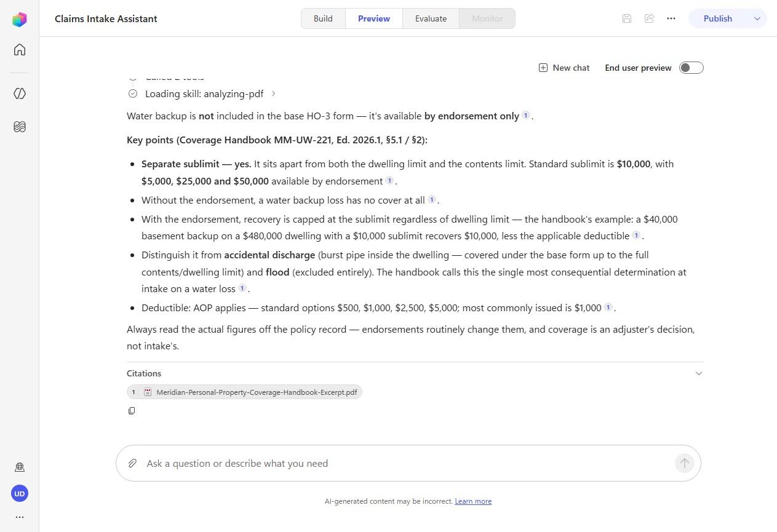Expand the Loading skill analyzing-pdf step
777x532 pixels.
274,93
